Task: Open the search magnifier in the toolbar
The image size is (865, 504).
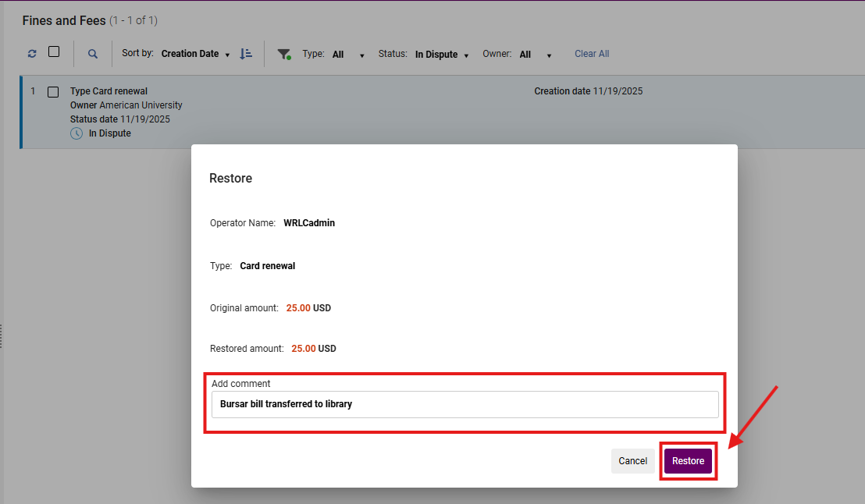Action: 93,54
